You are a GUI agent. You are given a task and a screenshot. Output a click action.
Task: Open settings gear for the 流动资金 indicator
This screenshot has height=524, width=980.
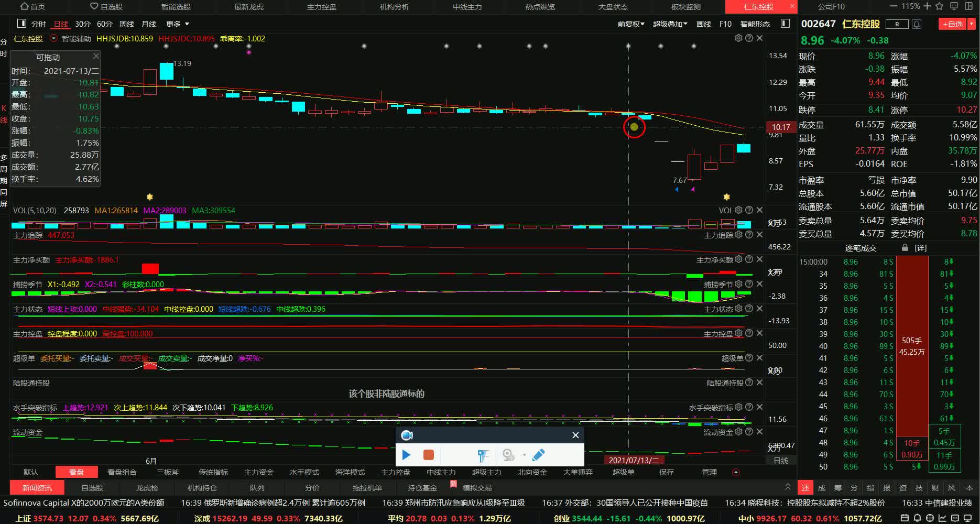tap(738, 432)
